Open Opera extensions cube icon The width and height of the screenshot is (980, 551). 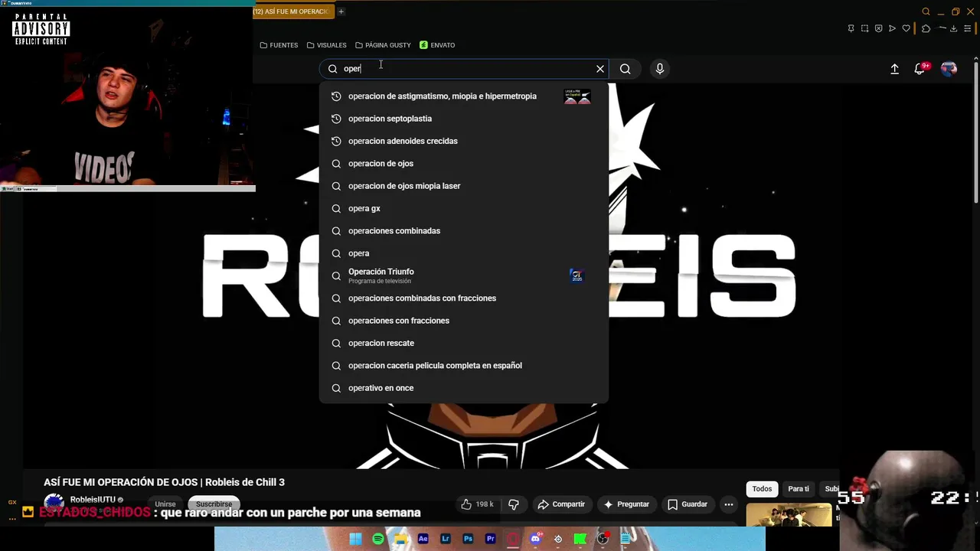(926, 28)
